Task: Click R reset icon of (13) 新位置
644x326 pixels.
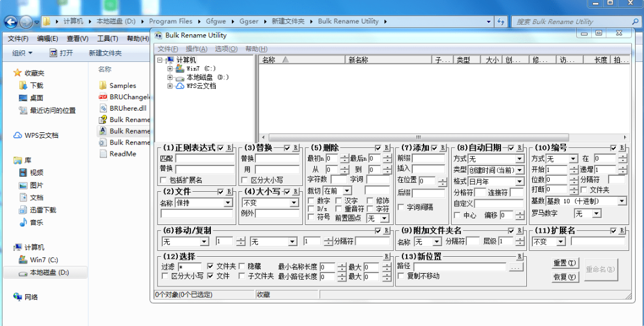Action: tap(520, 256)
